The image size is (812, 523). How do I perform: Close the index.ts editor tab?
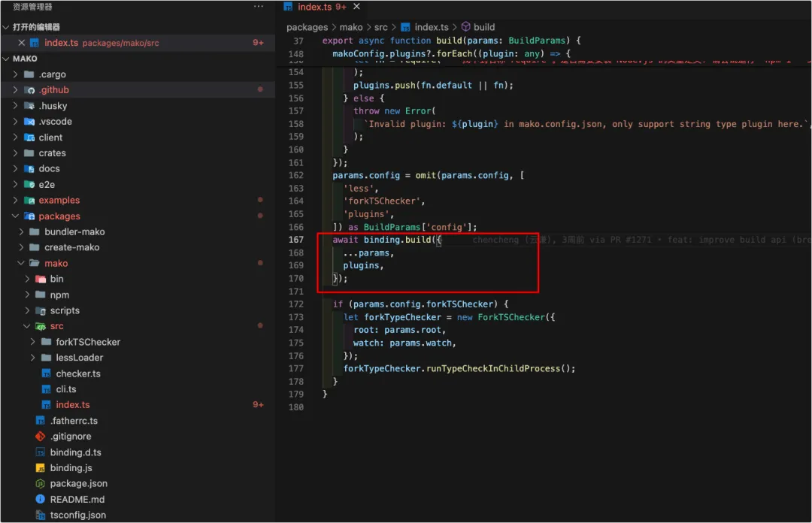356,7
